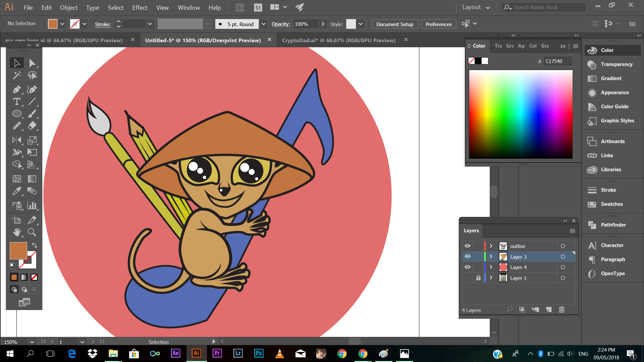Set paint mode to Gradient
Image resolution: width=644 pixels, height=362 pixels.
click(24, 277)
